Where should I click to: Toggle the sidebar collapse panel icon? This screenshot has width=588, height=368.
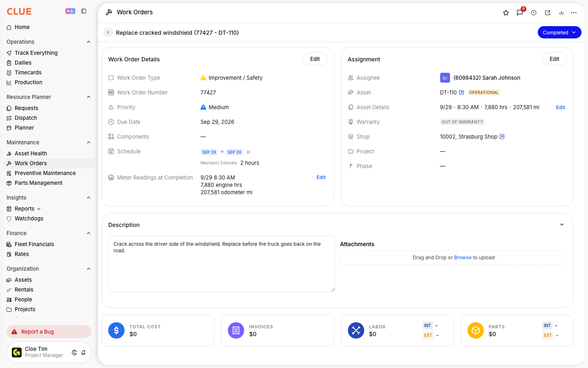(84, 11)
